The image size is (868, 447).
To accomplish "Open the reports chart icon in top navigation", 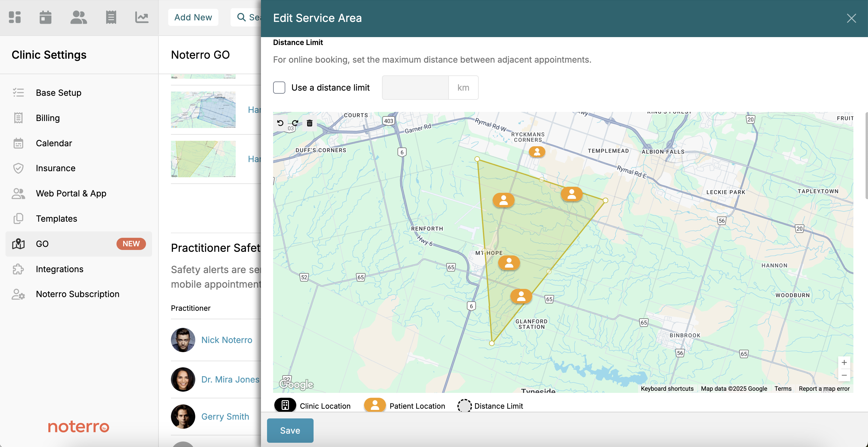I will click(x=141, y=17).
